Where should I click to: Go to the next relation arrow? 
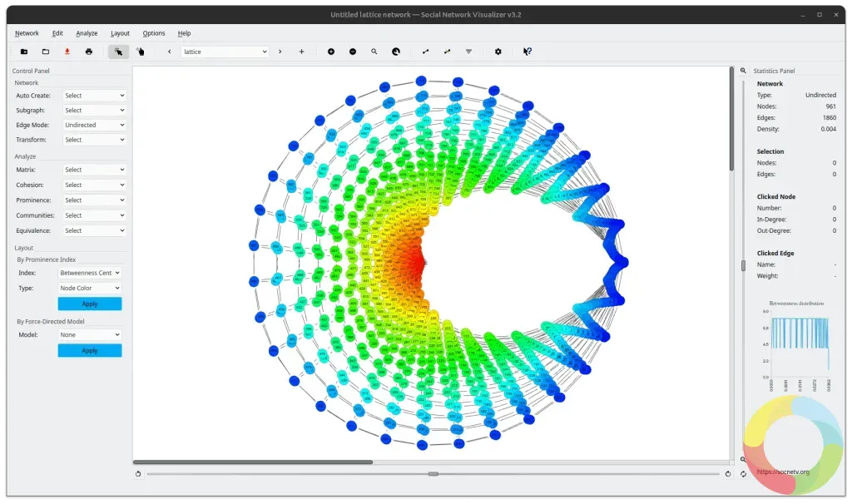pos(280,52)
